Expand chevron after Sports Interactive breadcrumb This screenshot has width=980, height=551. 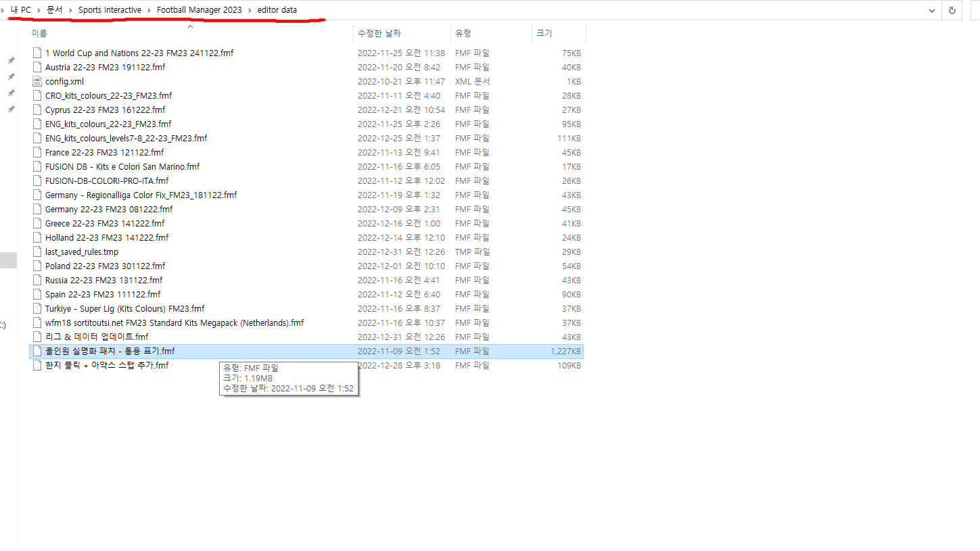point(149,10)
